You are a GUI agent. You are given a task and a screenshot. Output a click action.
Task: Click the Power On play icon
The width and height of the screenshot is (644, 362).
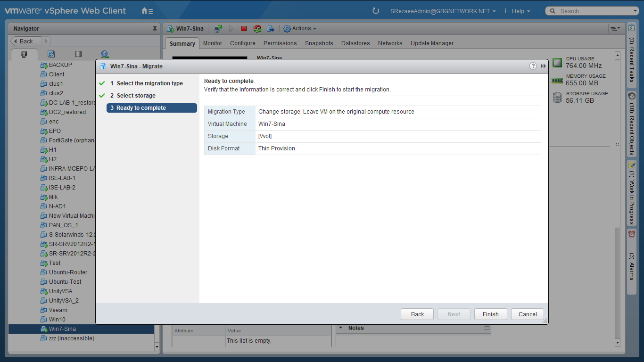[x=231, y=29]
